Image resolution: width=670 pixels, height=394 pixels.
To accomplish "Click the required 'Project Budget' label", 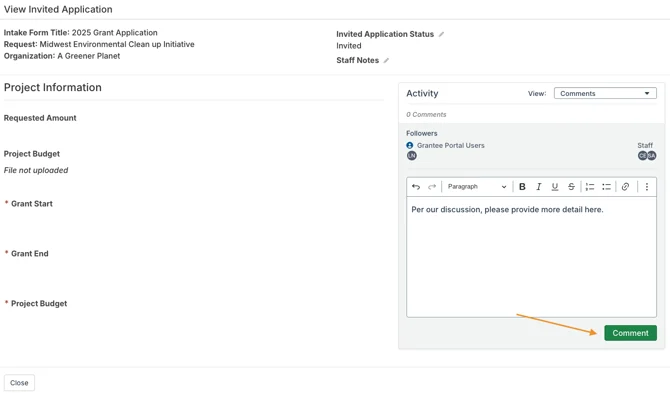I will point(39,303).
